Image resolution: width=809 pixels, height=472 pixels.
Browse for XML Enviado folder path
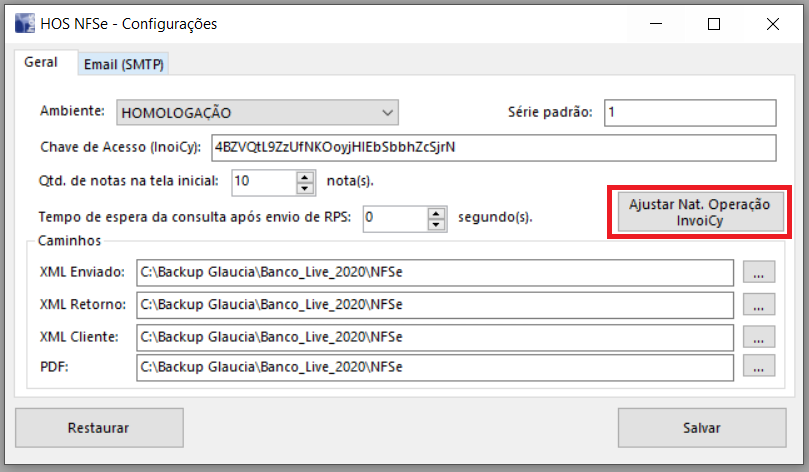(x=759, y=272)
